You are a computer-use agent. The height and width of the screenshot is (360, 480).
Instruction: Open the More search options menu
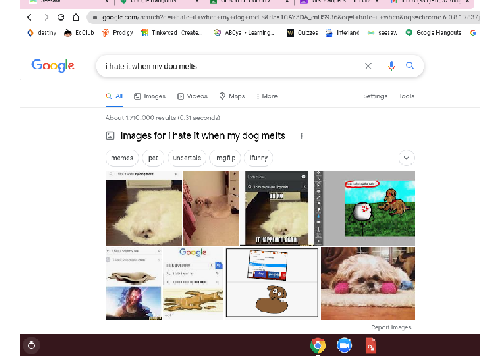267,96
